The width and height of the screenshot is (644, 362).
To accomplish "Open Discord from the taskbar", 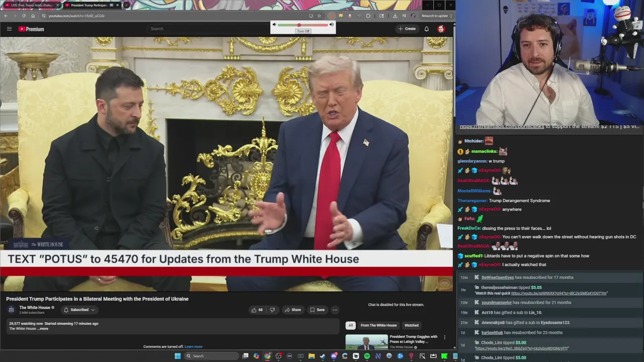I will 334,356.
